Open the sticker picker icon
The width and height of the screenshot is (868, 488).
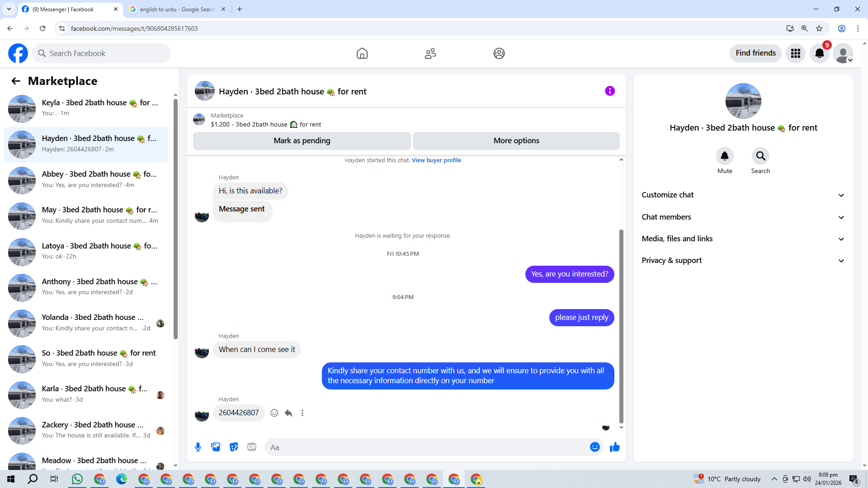click(x=234, y=447)
